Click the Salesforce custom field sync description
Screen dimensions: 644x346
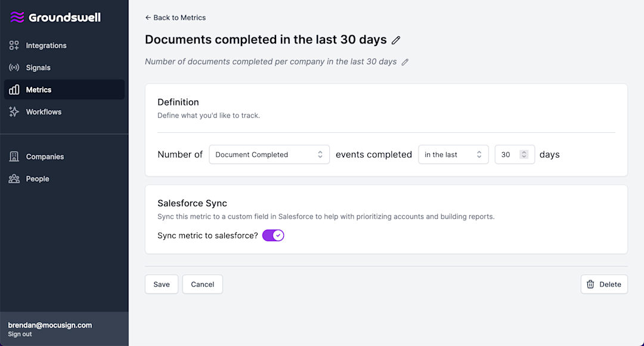(326, 216)
